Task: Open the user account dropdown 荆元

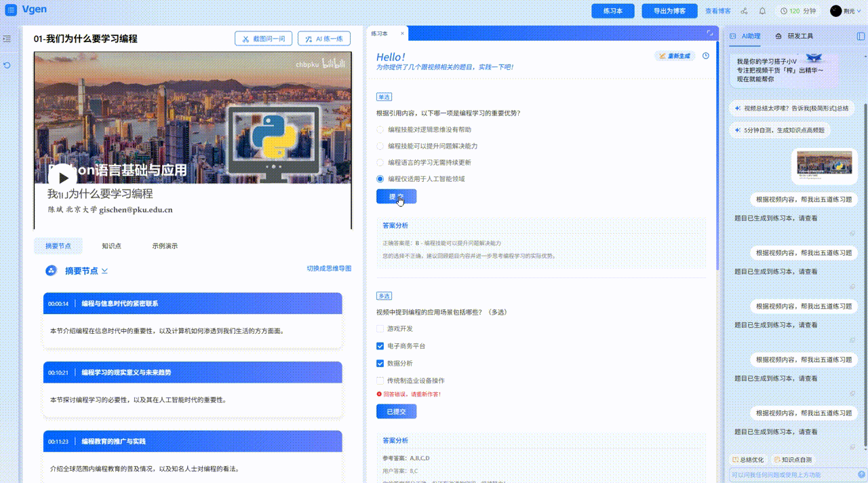Action: (x=845, y=11)
